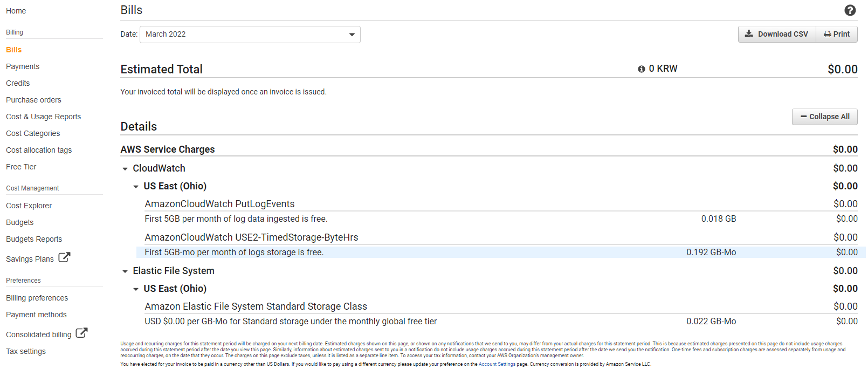Click the 0.018 GB usage value
This screenshot has width=868, height=382.
719,219
